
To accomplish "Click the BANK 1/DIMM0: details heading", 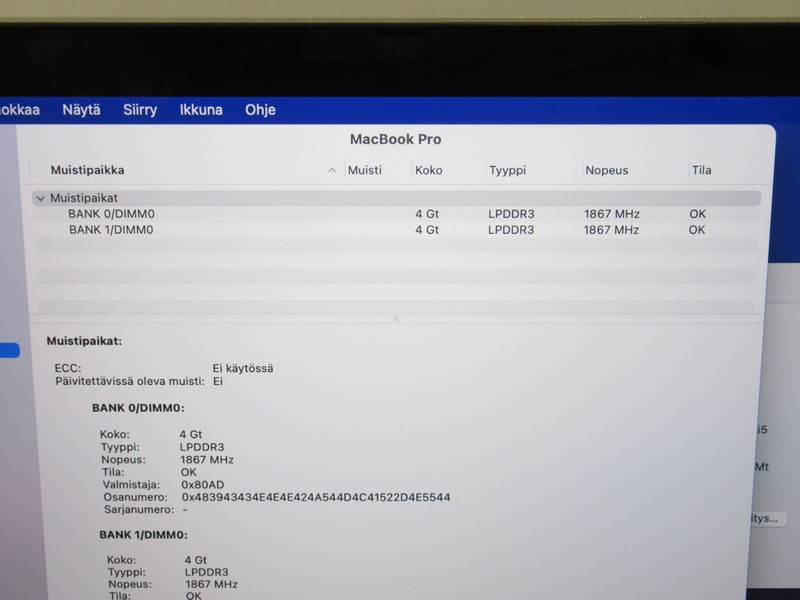I will (143, 535).
